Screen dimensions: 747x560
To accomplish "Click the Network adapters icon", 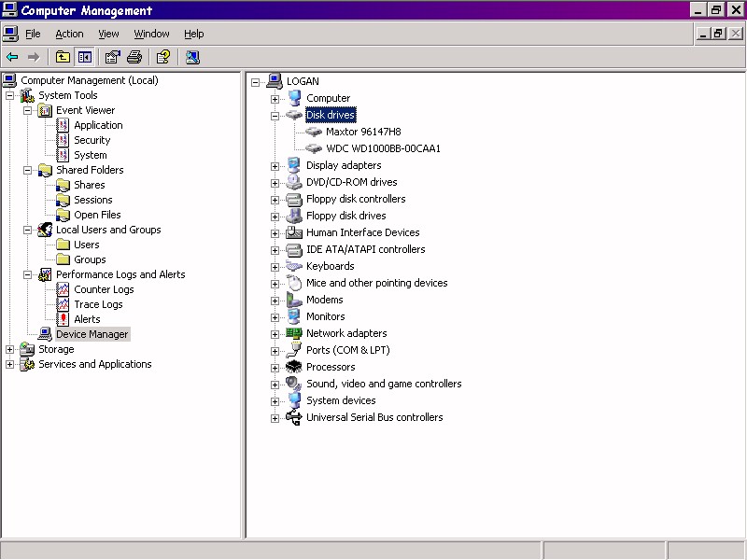I will click(x=294, y=333).
